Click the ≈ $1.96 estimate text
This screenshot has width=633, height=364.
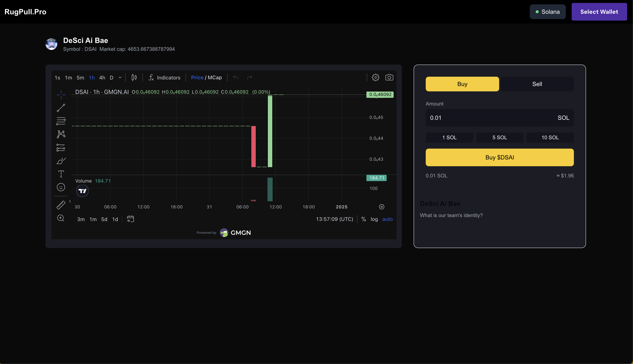coord(565,176)
